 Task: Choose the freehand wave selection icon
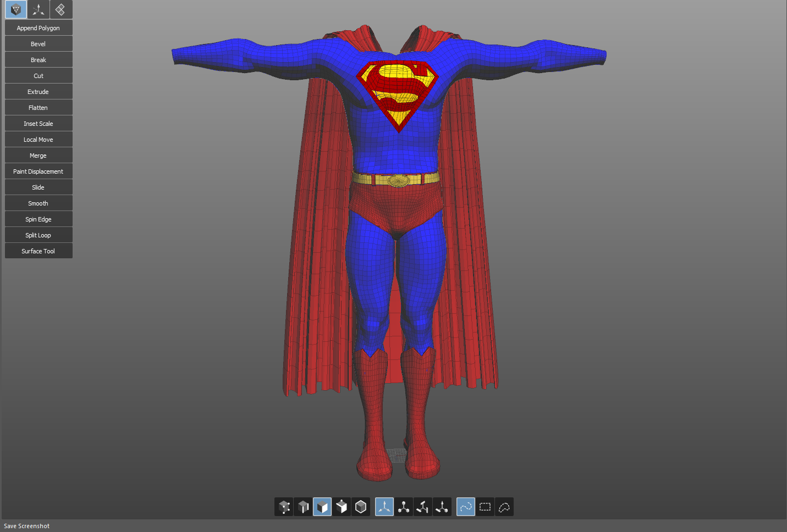[x=466, y=507]
